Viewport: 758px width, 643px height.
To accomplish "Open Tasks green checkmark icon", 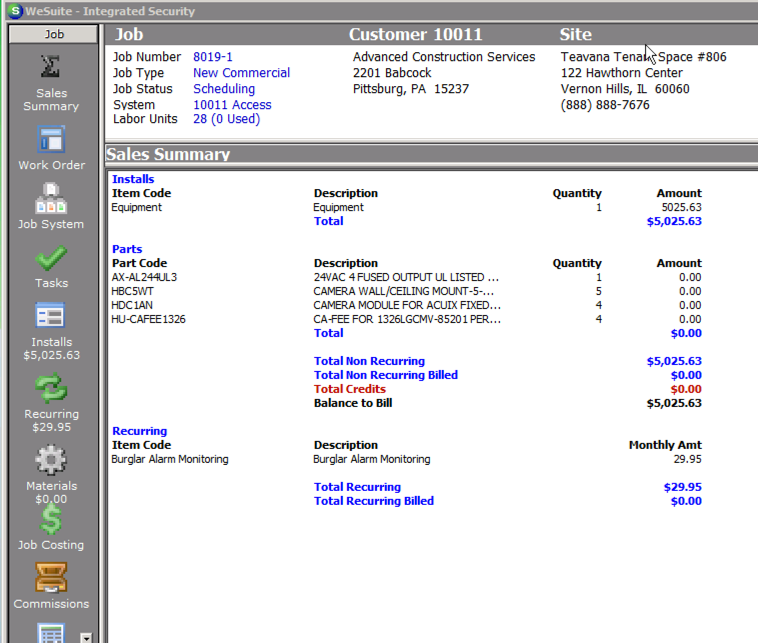I will [51, 258].
